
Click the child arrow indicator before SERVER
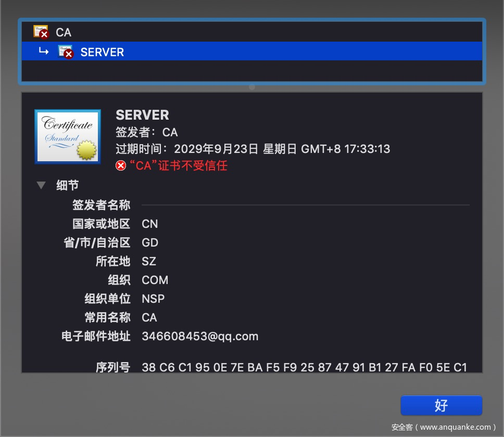click(x=44, y=52)
